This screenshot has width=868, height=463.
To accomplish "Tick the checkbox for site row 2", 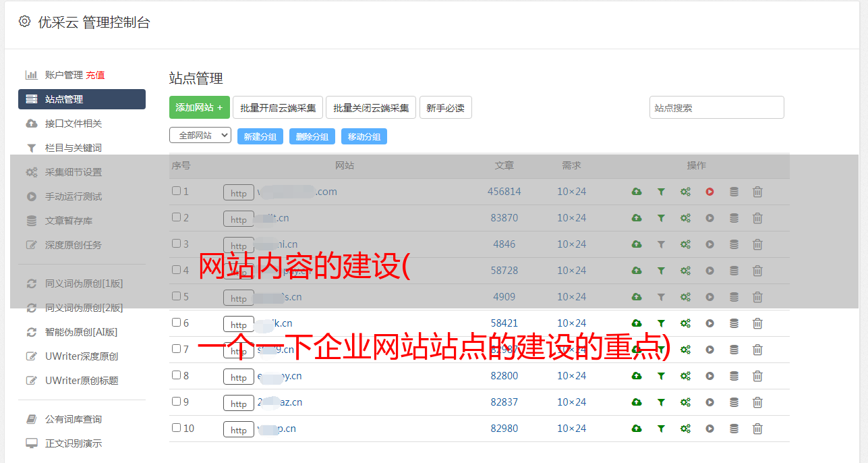I will 176,217.
